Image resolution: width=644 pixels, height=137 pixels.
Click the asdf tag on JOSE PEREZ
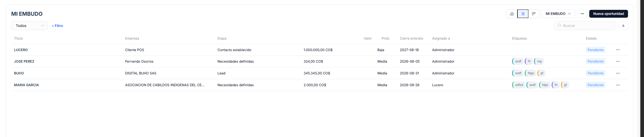[518, 61]
